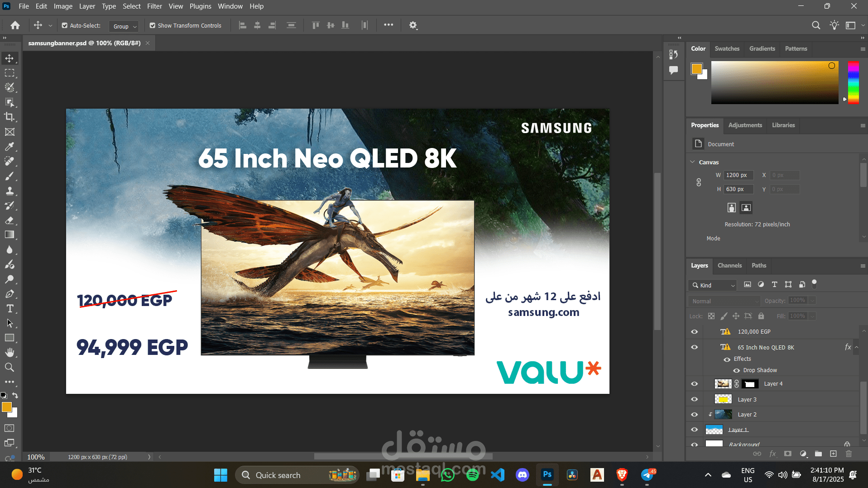Open the Move tool preset picker arrow
The image size is (868, 488).
50,26
